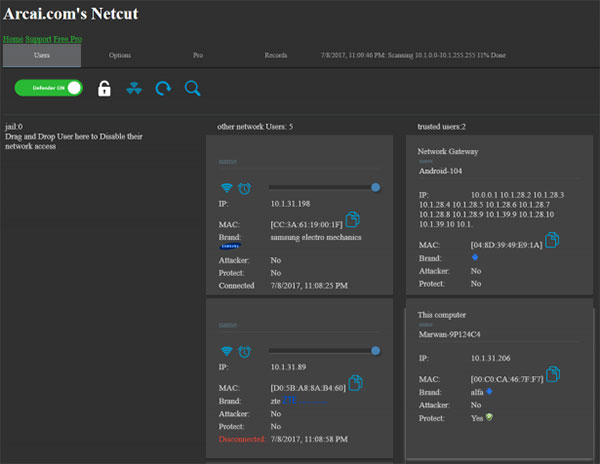Click IP address 10.1.31.89

click(289, 367)
